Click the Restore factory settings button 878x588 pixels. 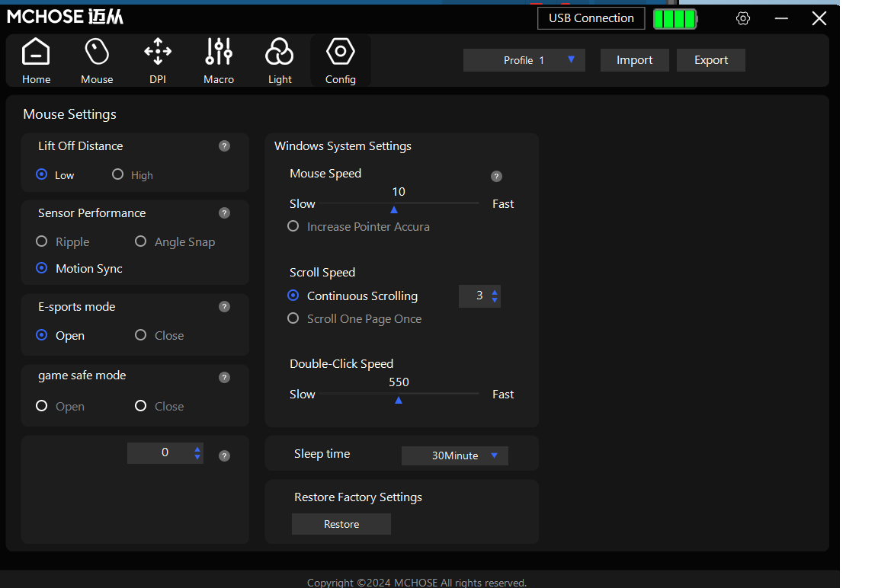341,524
